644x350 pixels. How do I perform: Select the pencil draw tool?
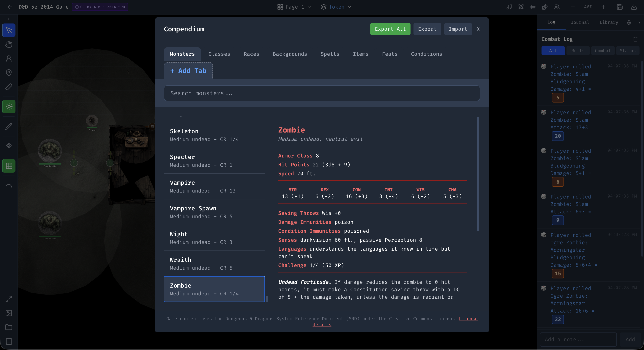(9, 126)
